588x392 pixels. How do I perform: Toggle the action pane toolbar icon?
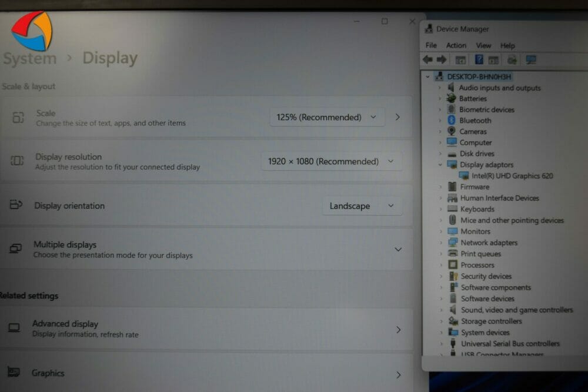(x=493, y=60)
